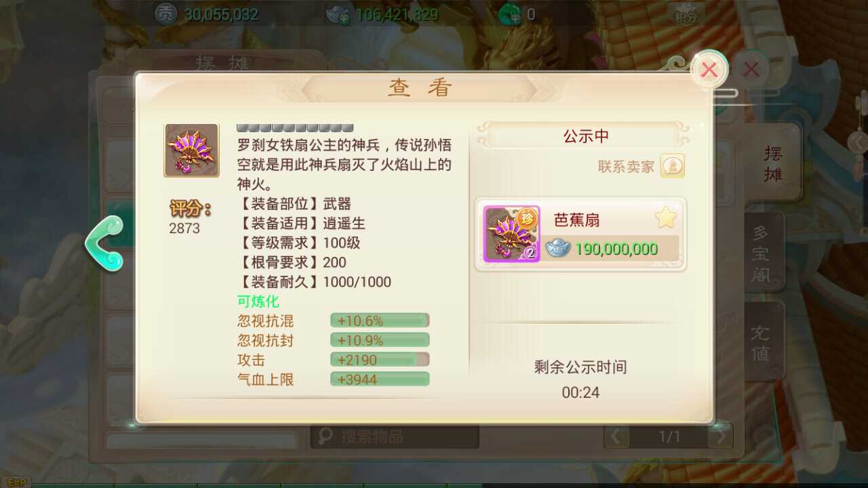Go to previous page arrow
This screenshot has height=488, width=868.
pos(616,436)
